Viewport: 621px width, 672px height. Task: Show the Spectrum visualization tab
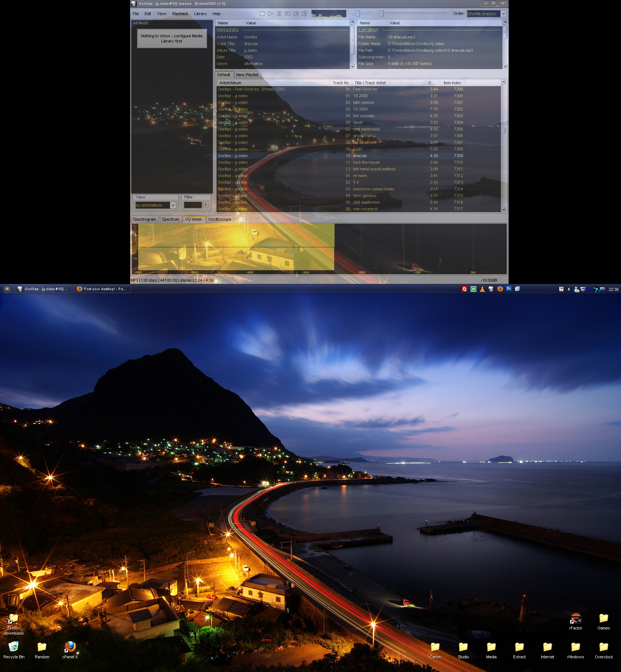coord(170,219)
